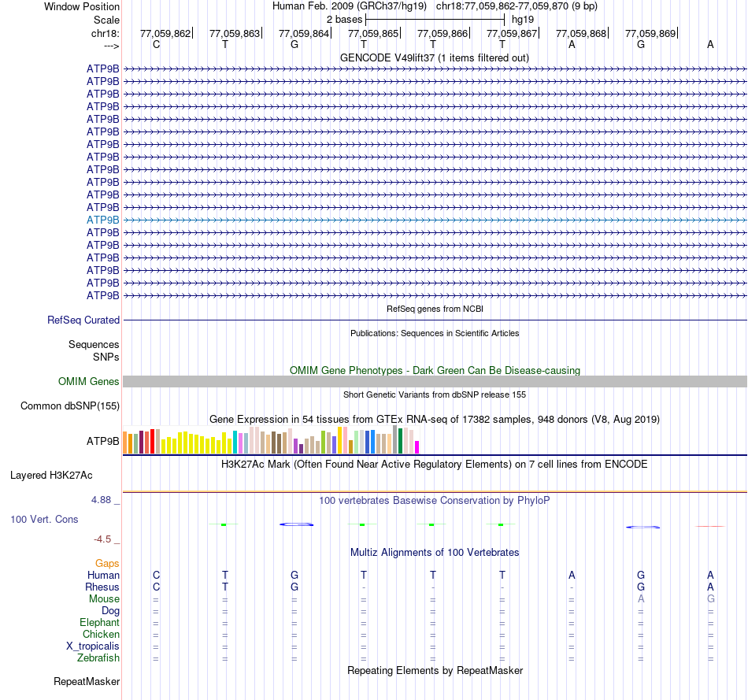Open Repeating Elements by RepeatMasker title
This screenshot has height=700, width=748.
coord(435,670)
